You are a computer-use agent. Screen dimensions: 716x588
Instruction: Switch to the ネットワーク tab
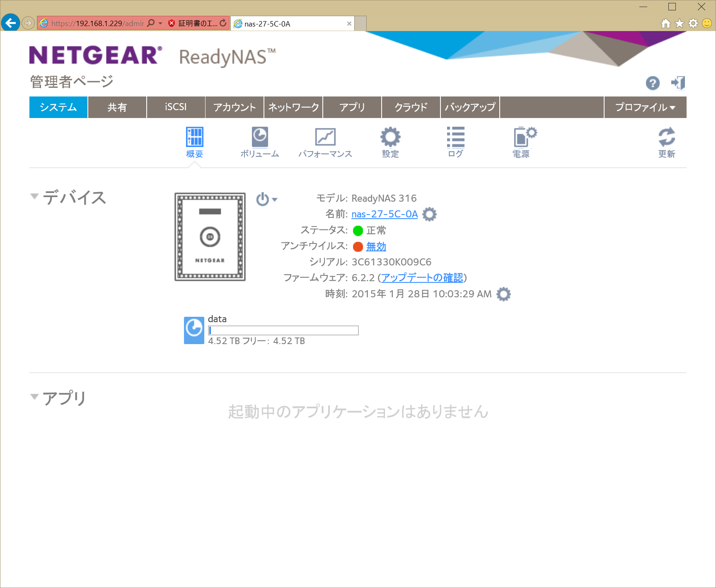click(293, 108)
